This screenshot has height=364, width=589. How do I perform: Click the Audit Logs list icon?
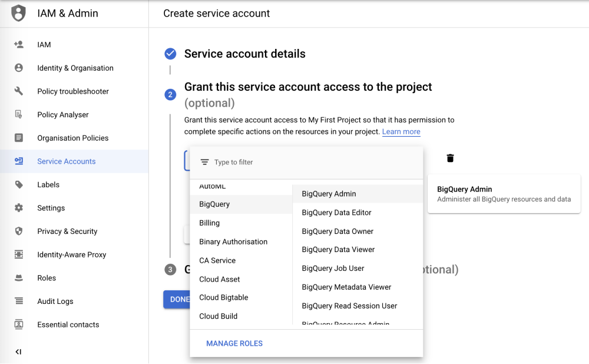[19, 301]
